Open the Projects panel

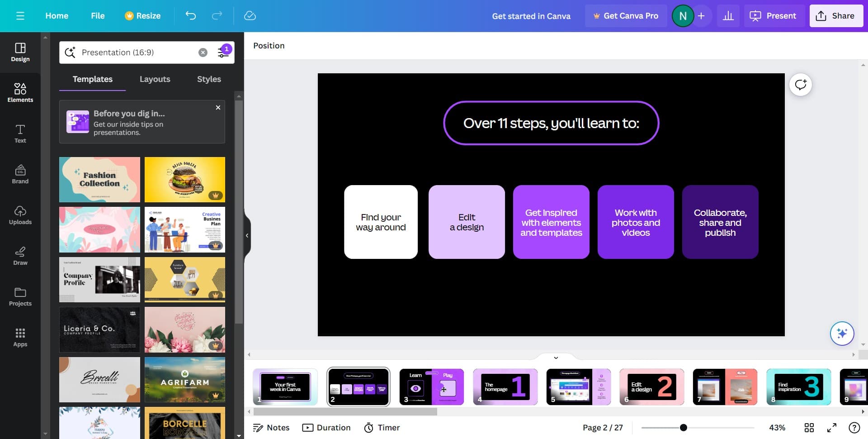20,296
